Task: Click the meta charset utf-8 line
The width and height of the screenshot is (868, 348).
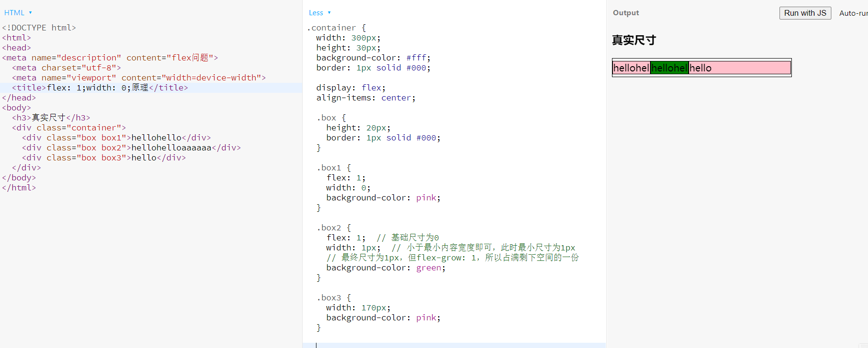Action: click(67, 68)
